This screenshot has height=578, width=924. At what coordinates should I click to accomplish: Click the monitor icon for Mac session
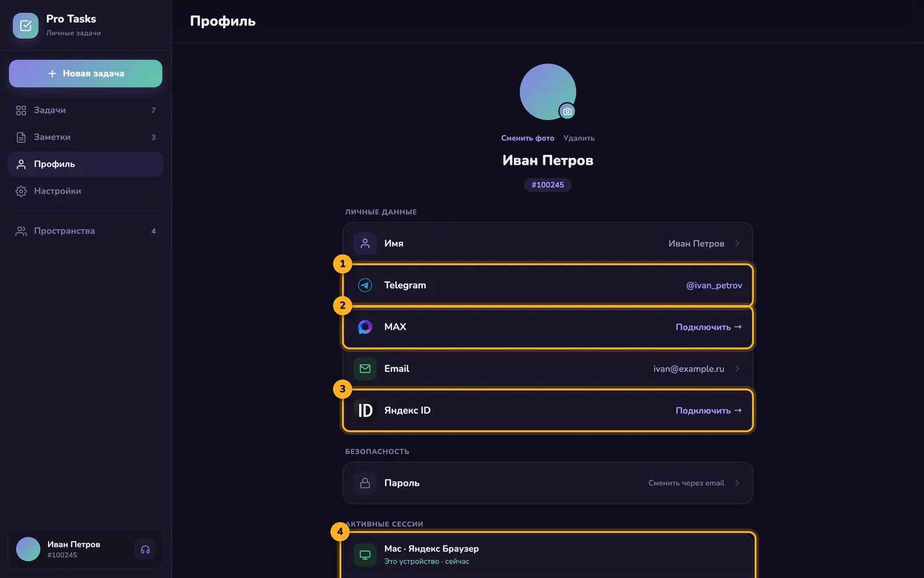tap(365, 555)
